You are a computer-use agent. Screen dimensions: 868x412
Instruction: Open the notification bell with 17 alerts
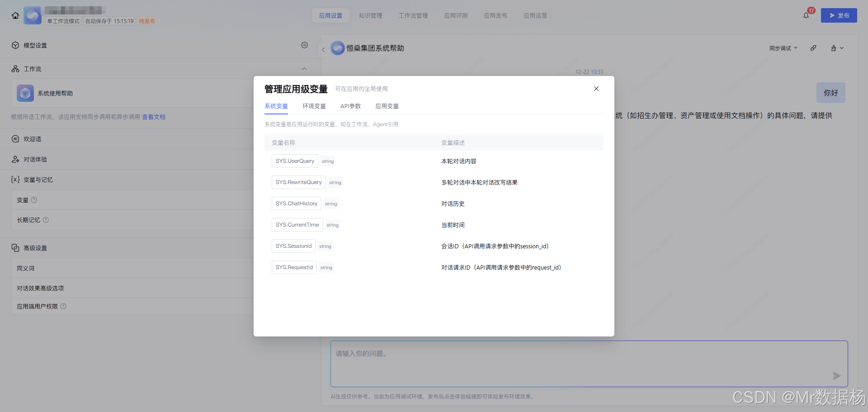coord(806,15)
